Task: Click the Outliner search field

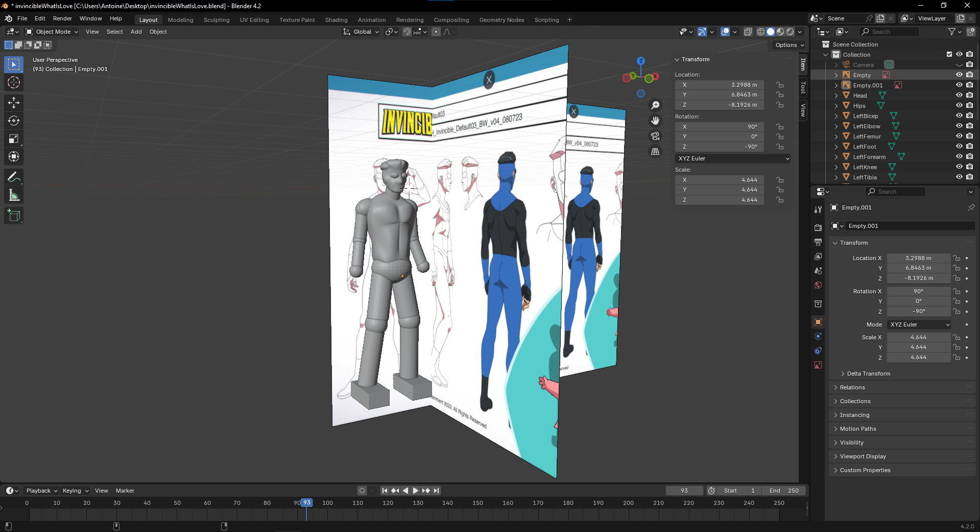Action: click(889, 32)
